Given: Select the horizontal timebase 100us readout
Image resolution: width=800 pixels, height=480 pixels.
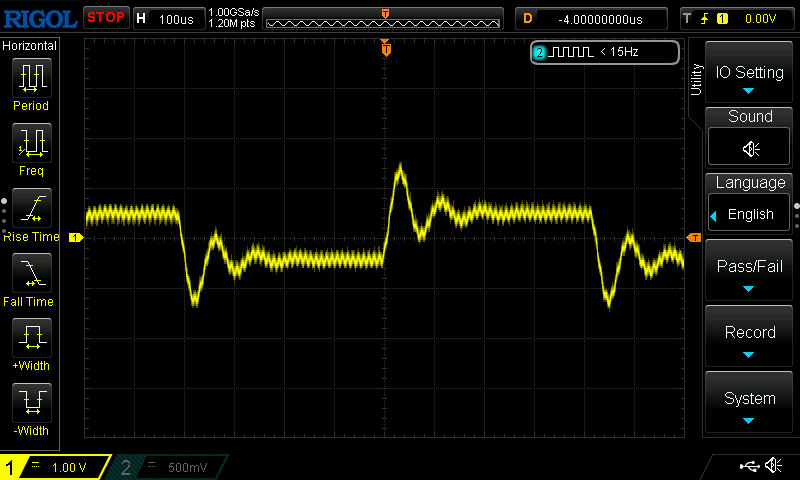Looking at the screenshot, I should [x=176, y=19].
